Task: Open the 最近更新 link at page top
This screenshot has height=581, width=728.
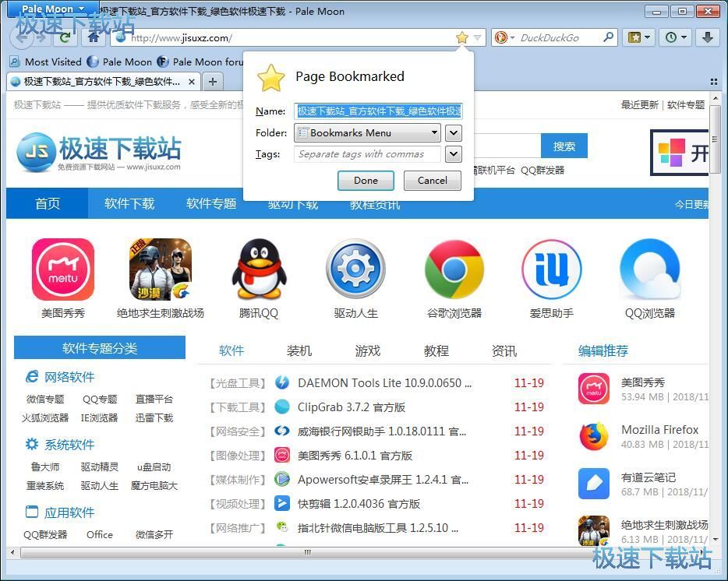Action: (x=640, y=105)
